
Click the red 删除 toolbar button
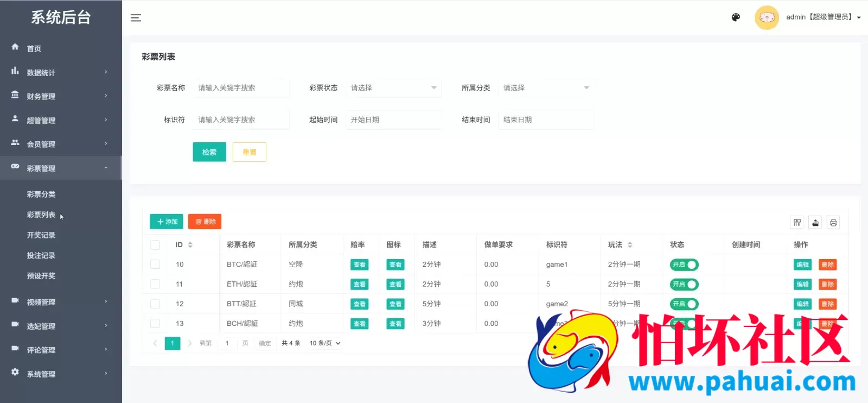tap(205, 222)
